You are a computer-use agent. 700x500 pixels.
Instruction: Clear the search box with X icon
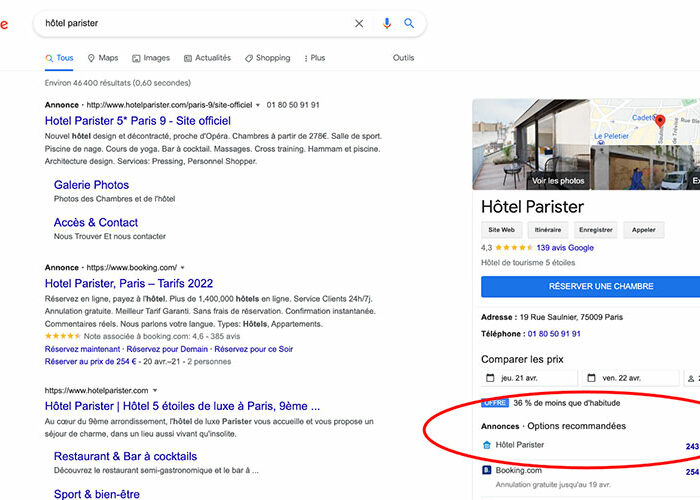pyautogui.click(x=359, y=23)
